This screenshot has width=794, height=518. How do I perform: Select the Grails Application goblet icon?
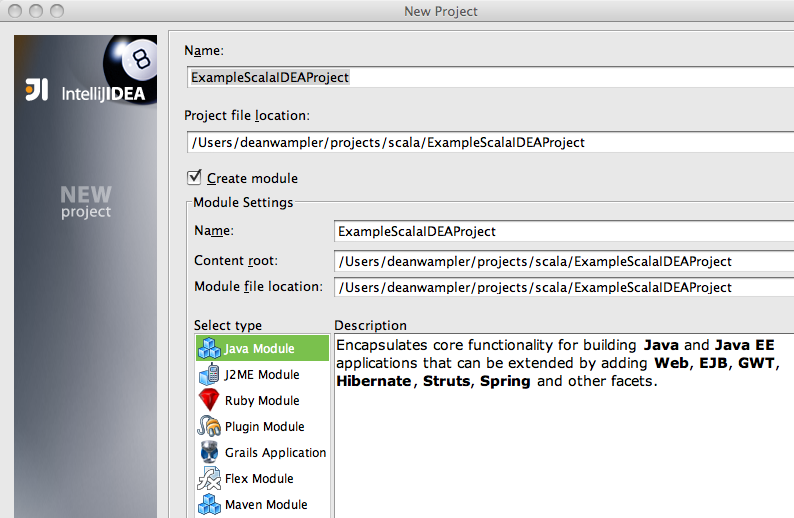click(209, 452)
